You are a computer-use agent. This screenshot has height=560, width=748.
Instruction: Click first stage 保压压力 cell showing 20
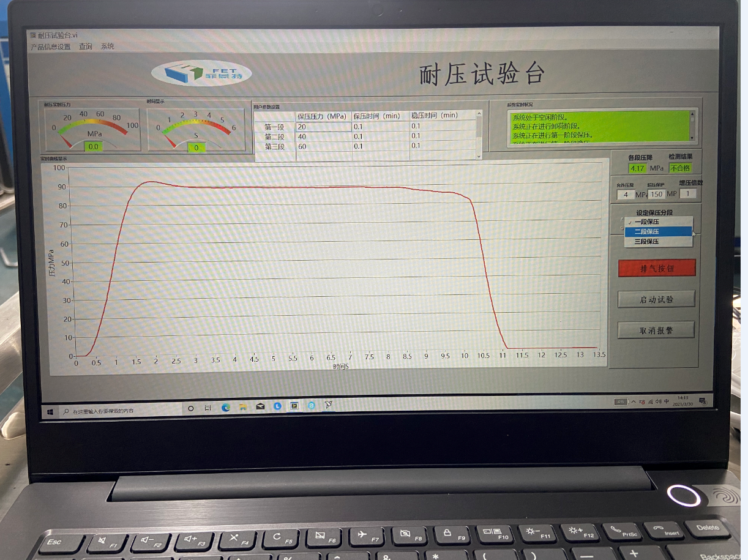tap(323, 127)
